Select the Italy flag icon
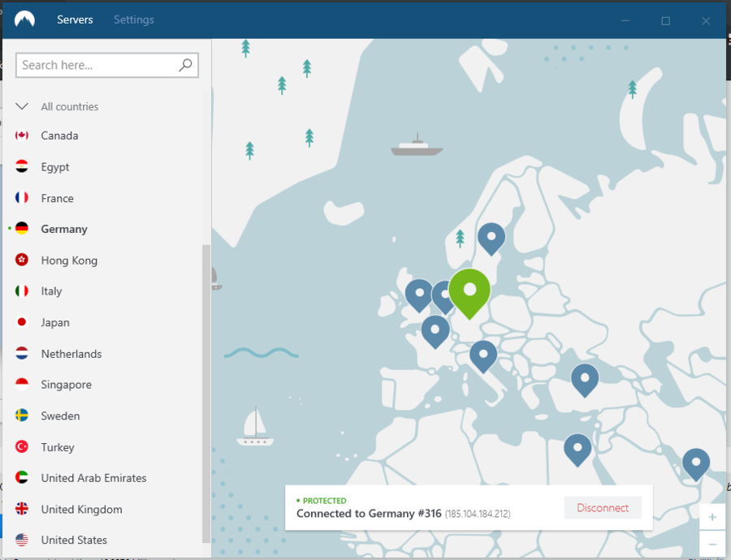This screenshot has width=731, height=560. pos(22,291)
